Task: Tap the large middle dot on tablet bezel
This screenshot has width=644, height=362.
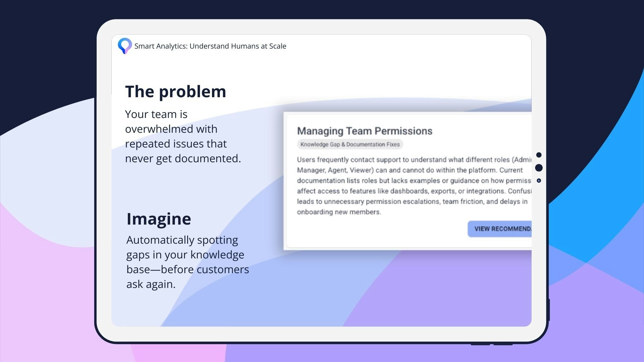Action: pos(539,168)
